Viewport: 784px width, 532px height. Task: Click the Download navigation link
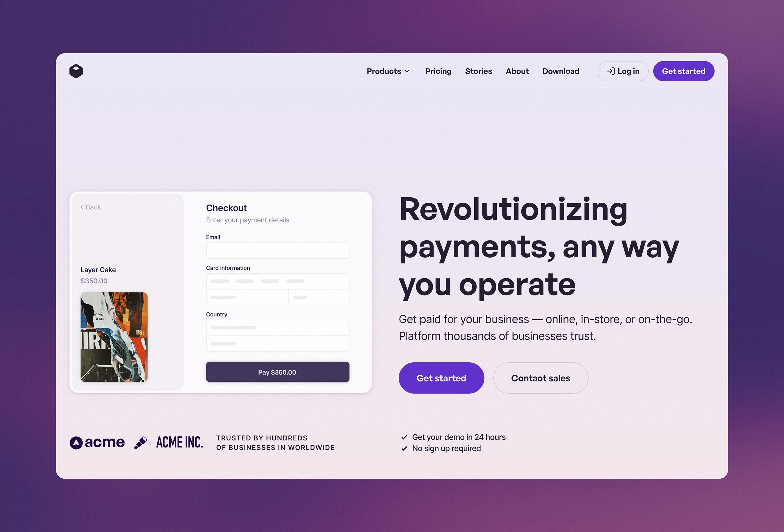tap(561, 71)
